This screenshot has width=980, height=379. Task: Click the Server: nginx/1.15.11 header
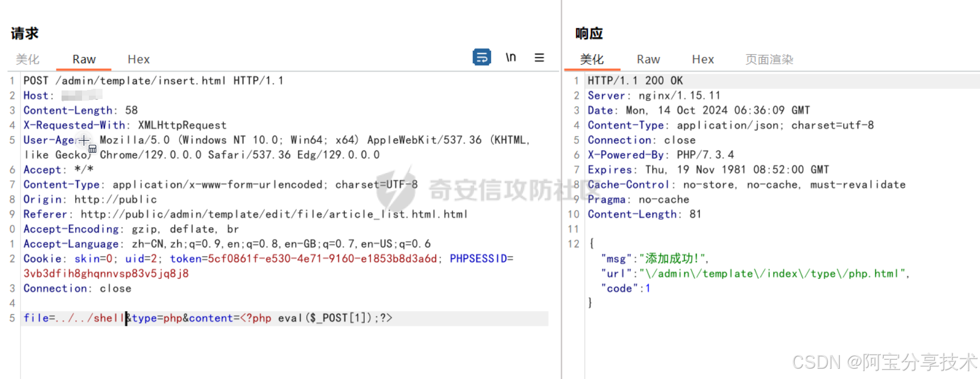654,96
